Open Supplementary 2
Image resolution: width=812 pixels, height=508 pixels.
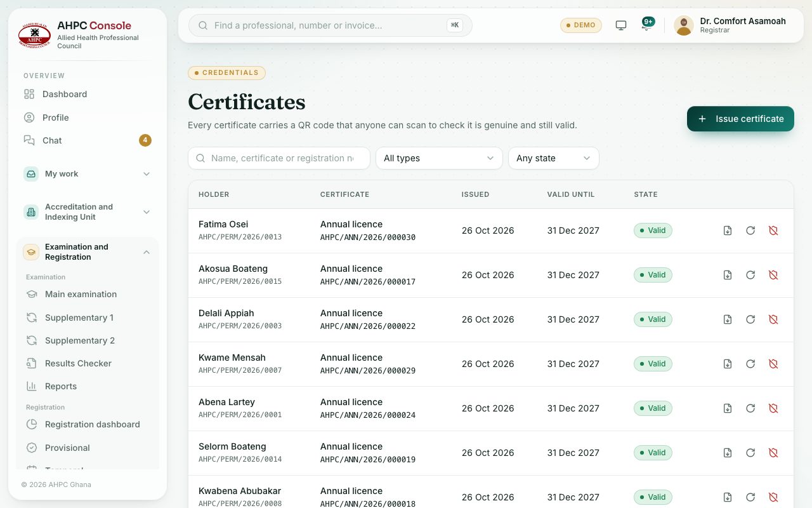pos(88,340)
